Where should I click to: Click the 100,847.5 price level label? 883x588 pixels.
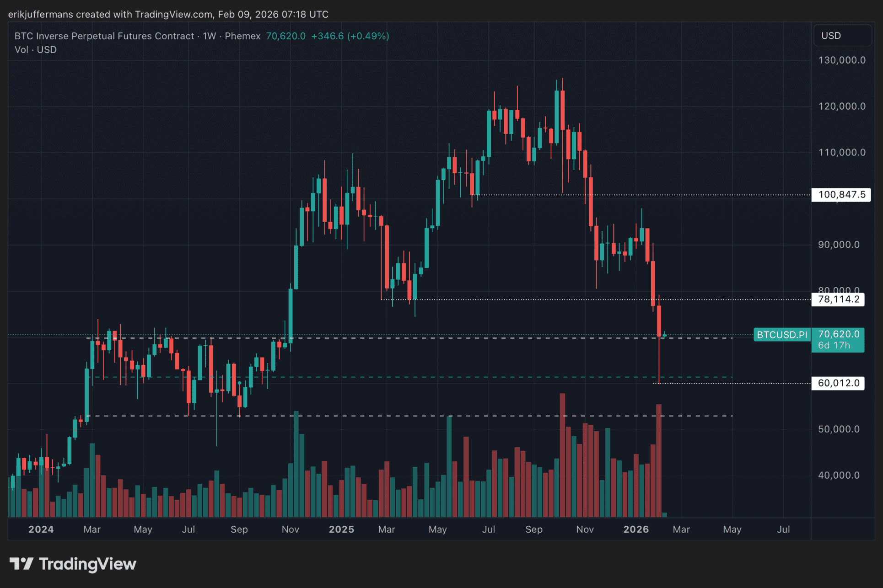841,195
